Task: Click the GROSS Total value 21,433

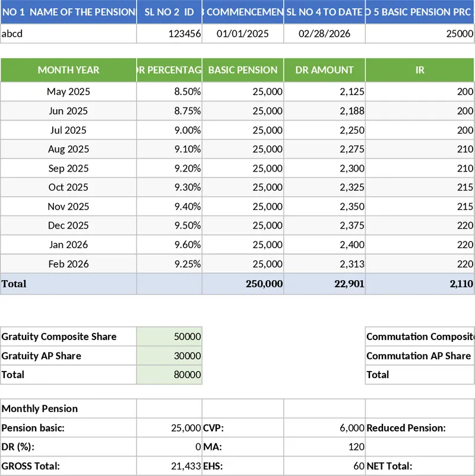Action: [169, 467]
